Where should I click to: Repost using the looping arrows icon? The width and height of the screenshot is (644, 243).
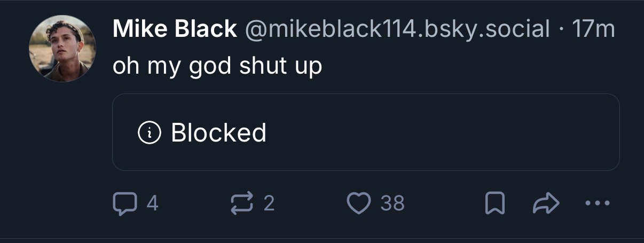[x=241, y=203]
